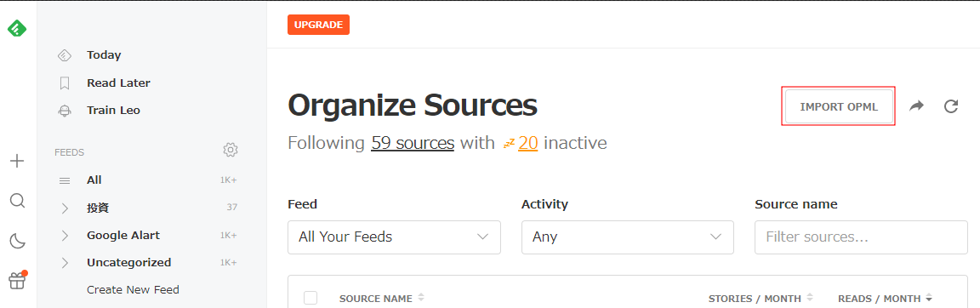Expand the Google Alart folder
This screenshot has width=980, height=308.
coord(65,236)
